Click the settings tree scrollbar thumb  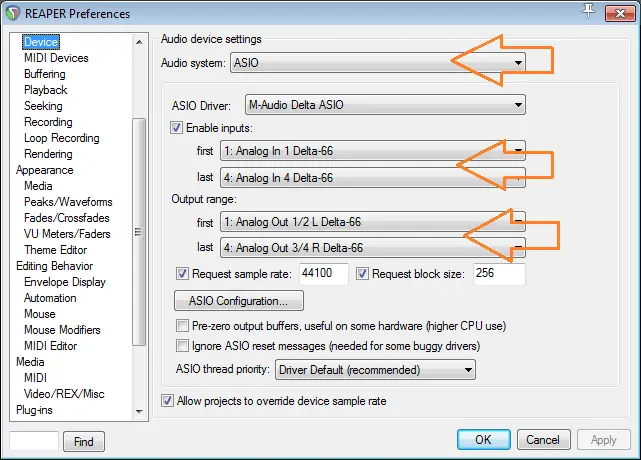point(139,232)
